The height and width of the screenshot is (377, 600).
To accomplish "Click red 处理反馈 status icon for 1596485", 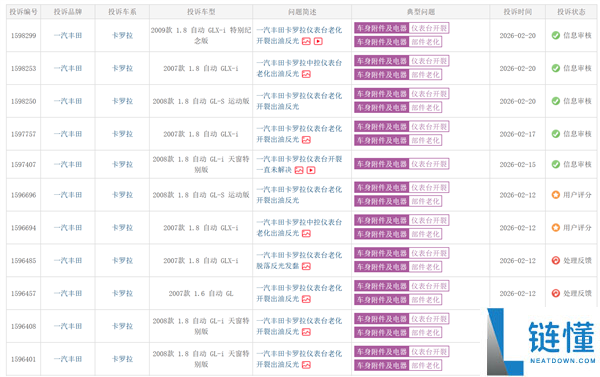I will pos(556,261).
